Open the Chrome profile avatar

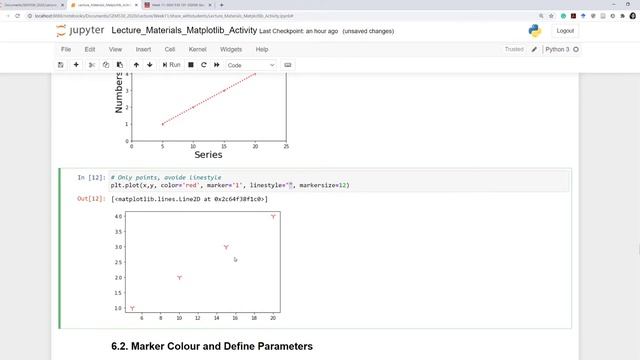tap(633, 16)
